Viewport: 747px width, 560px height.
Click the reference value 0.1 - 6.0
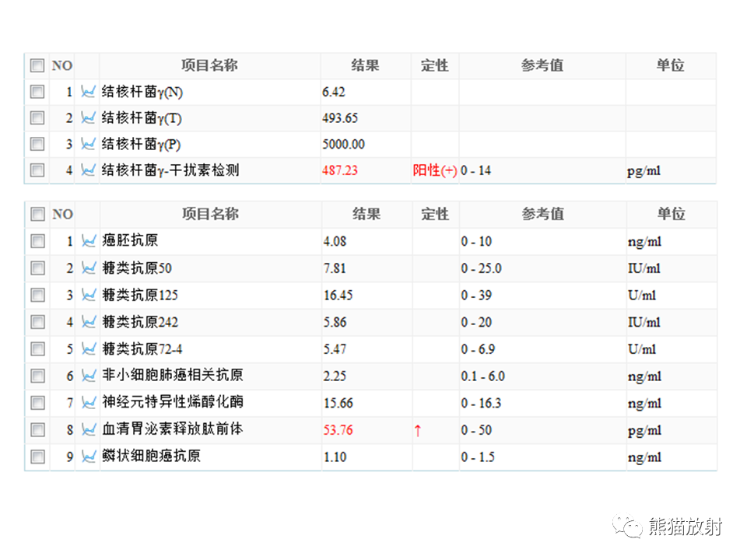coord(483,376)
